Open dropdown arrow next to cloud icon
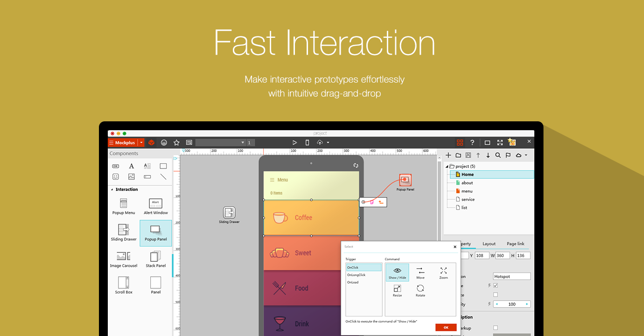Image resolution: width=644 pixels, height=336 pixels. click(526, 155)
